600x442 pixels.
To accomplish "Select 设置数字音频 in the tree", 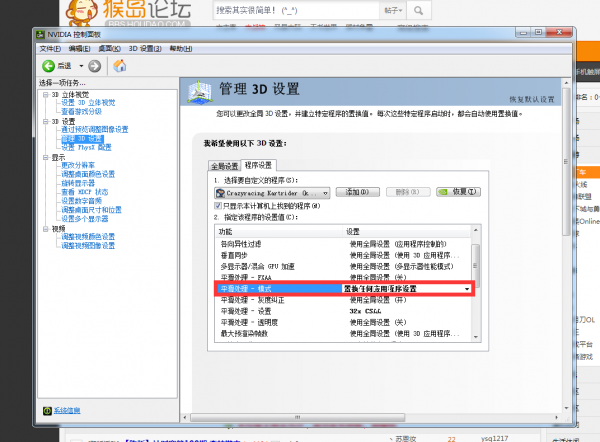I will click(82, 201).
